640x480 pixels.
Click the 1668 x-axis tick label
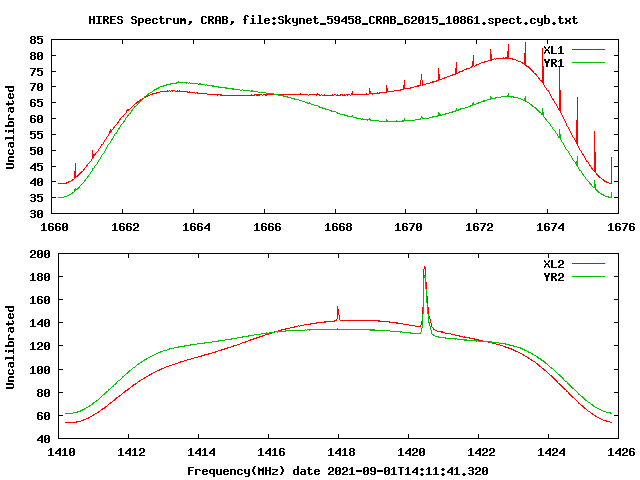tap(338, 227)
